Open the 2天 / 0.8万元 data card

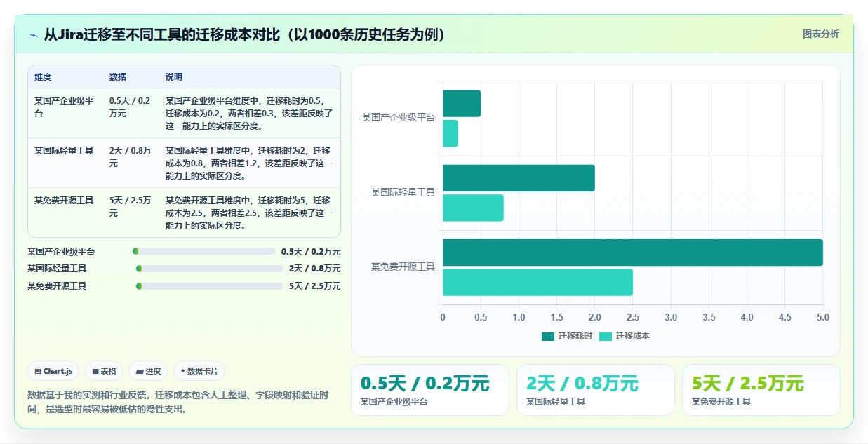(596, 390)
